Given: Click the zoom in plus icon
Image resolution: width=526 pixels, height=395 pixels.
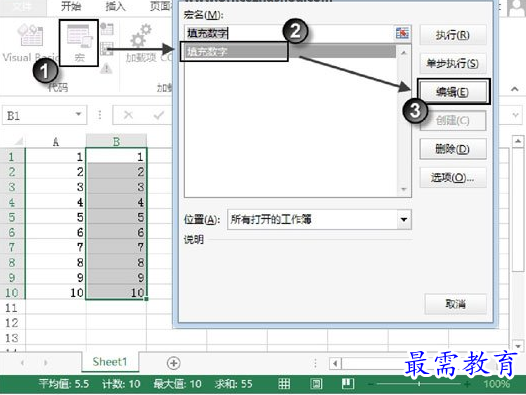Looking at the screenshot, I should [x=467, y=384].
